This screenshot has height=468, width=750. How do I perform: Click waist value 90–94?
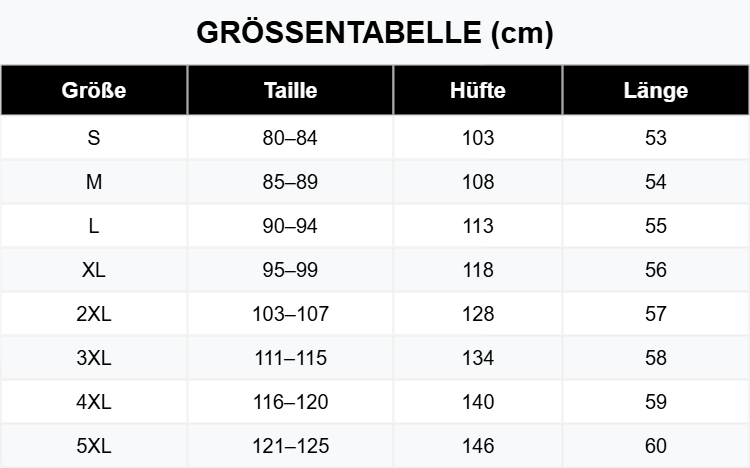(x=290, y=226)
